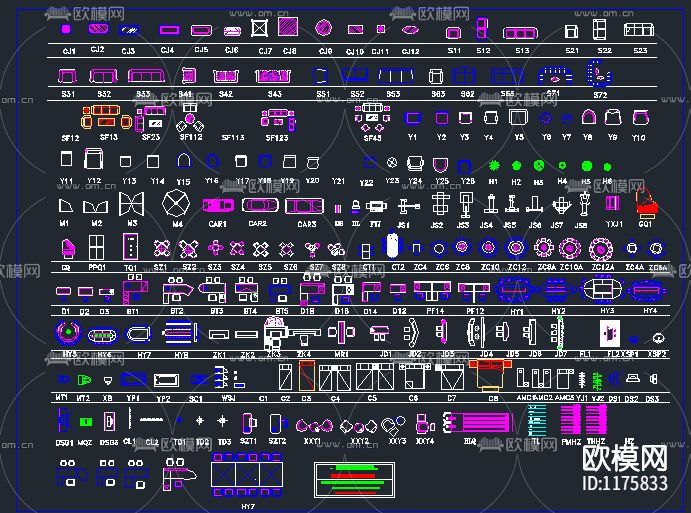
Task: Click the Y15 label text
Action: [x=183, y=181]
